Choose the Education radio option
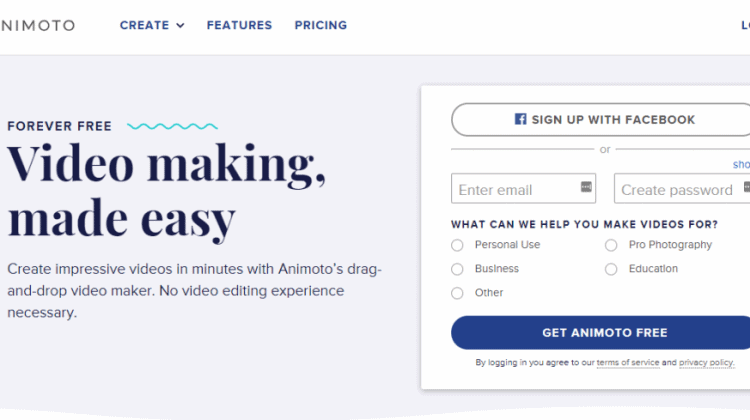This screenshot has width=750, height=420. pos(611,269)
